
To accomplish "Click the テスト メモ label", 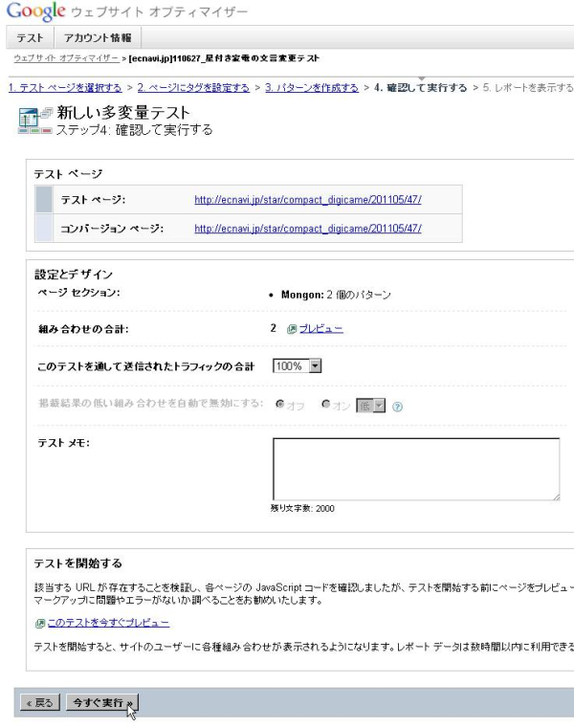I will point(64,443).
